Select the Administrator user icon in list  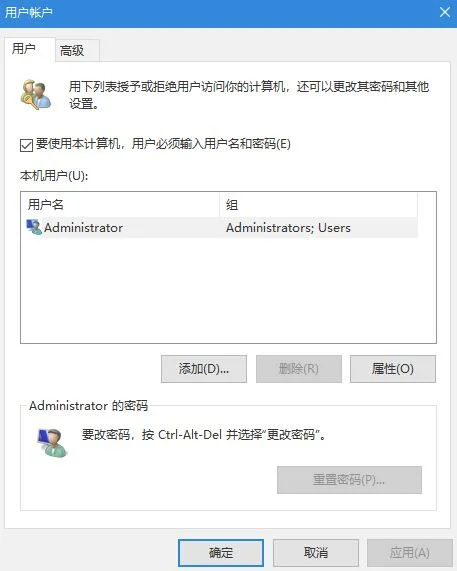coord(34,227)
